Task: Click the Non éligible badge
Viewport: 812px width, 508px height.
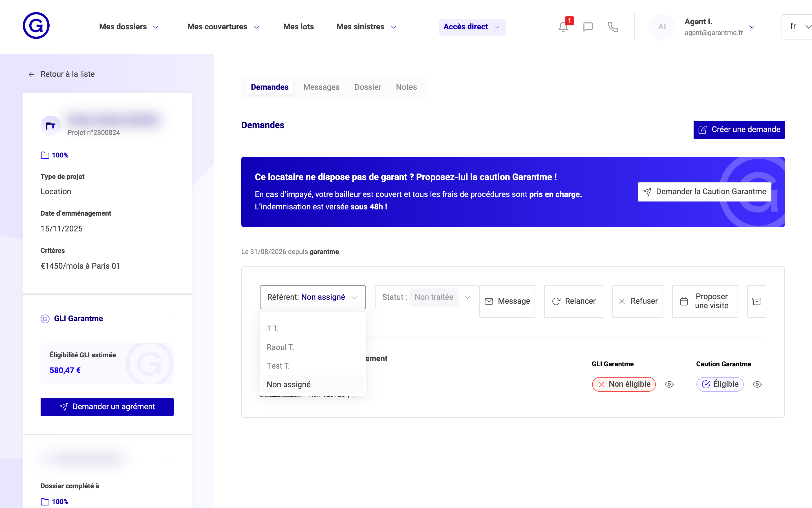Action: 624,384
